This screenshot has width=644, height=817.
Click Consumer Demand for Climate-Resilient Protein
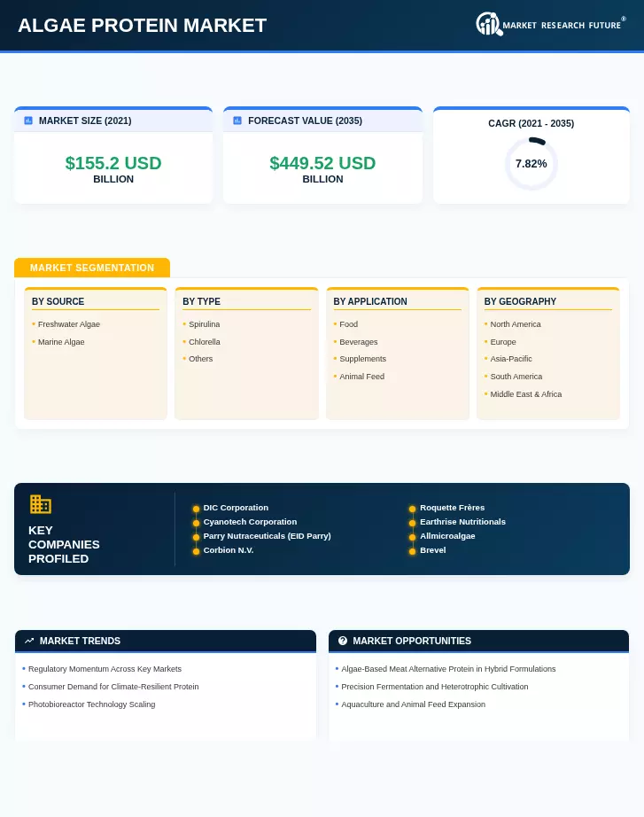[113, 687]
